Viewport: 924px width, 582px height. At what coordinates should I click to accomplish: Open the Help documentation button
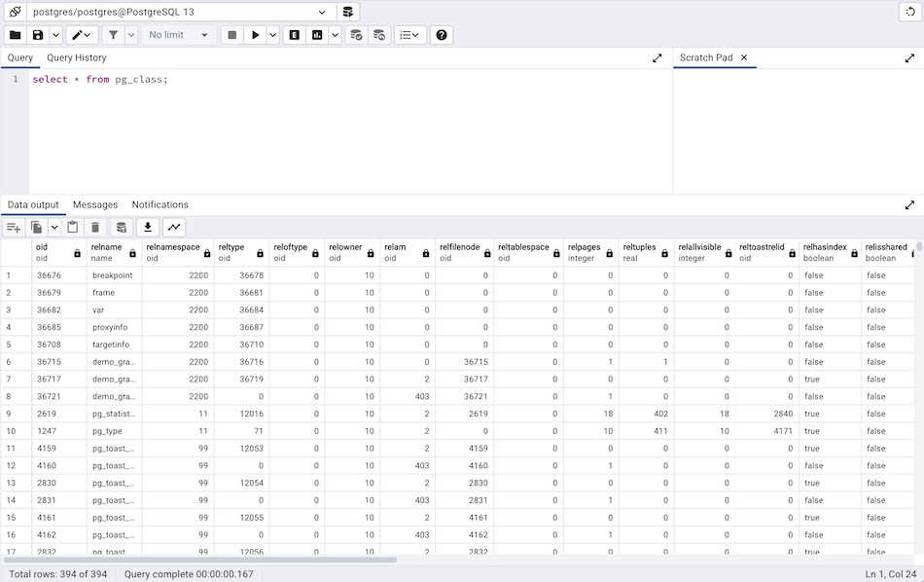click(441, 34)
